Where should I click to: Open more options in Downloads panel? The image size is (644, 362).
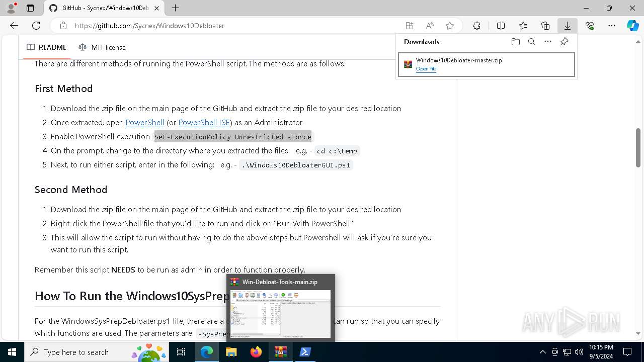pyautogui.click(x=548, y=42)
